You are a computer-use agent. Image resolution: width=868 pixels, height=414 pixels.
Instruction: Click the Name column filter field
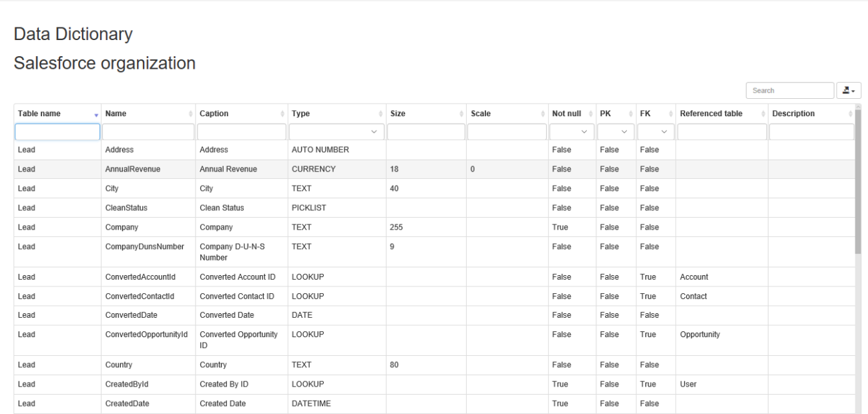coord(148,132)
